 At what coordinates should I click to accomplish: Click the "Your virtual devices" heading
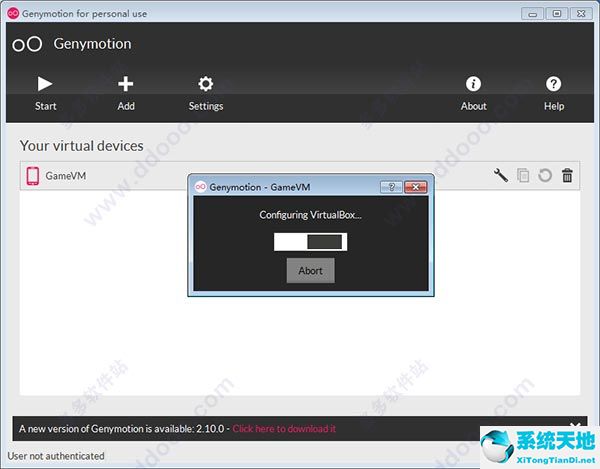[82, 146]
